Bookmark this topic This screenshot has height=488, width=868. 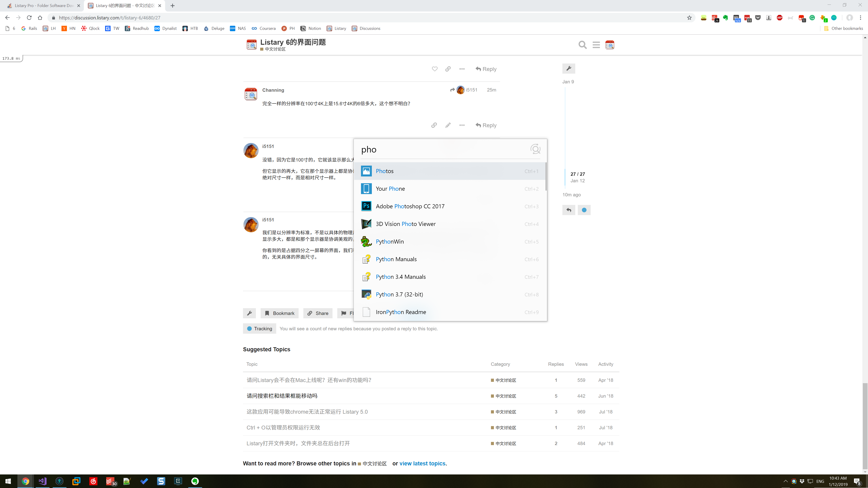click(280, 313)
